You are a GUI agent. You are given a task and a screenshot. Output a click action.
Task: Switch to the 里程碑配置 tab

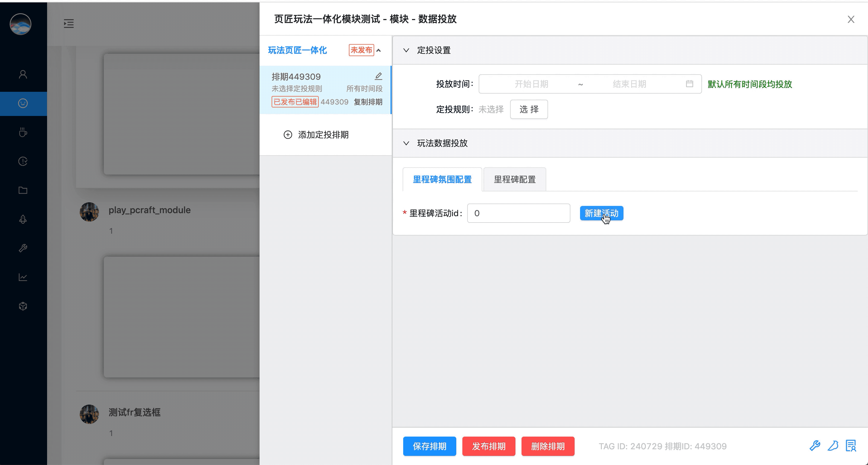tap(515, 179)
